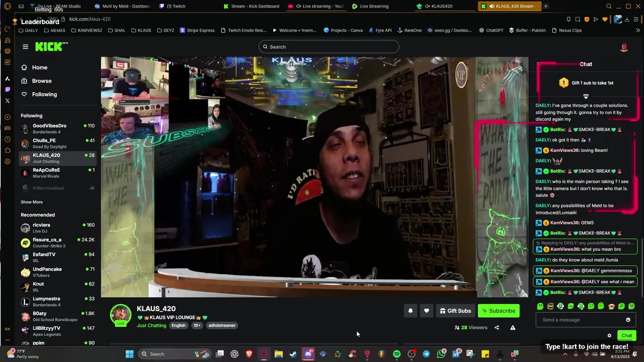Switch to the Live Streaming tab
The width and height of the screenshot is (644, 362).
[374, 6]
